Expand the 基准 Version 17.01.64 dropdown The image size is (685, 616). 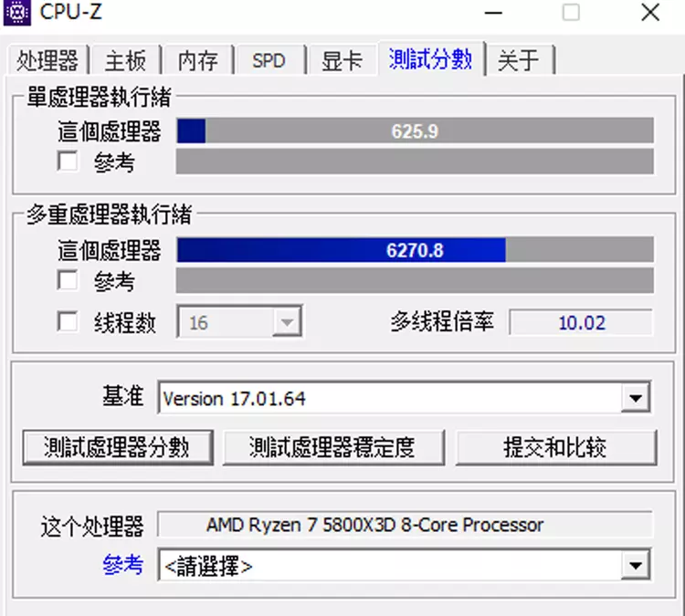click(x=404, y=398)
